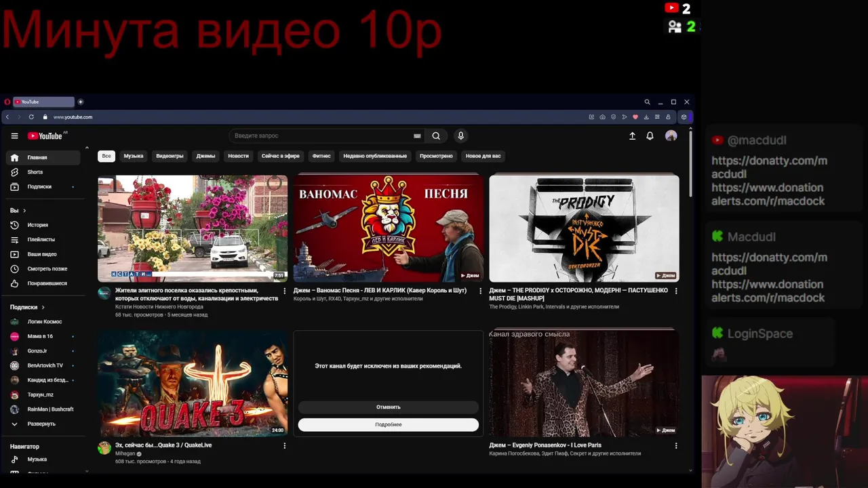The image size is (868, 488).
Task: Open BenArtovich TV channel subscription
Action: pos(43,365)
